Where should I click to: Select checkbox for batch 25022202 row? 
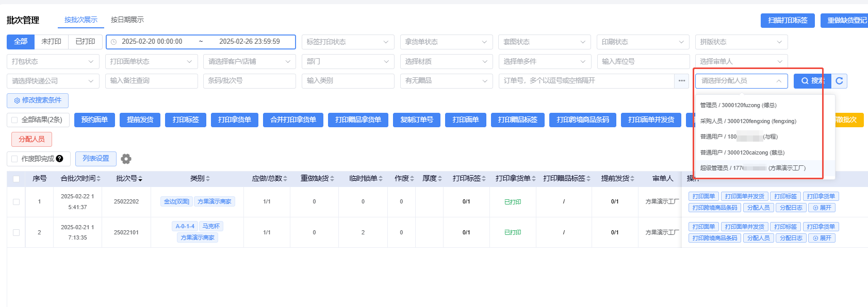17,202
